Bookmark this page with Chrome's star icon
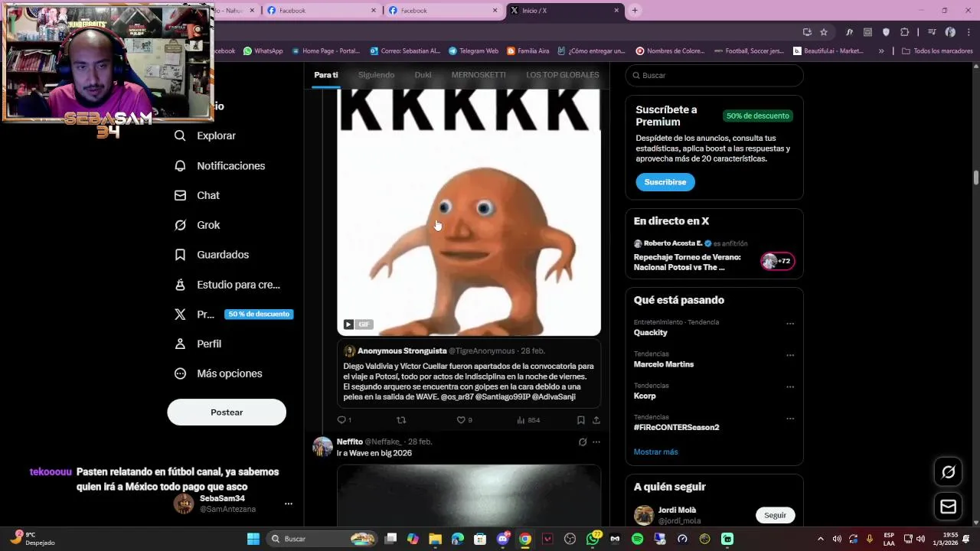The height and width of the screenshot is (551, 980). click(824, 32)
